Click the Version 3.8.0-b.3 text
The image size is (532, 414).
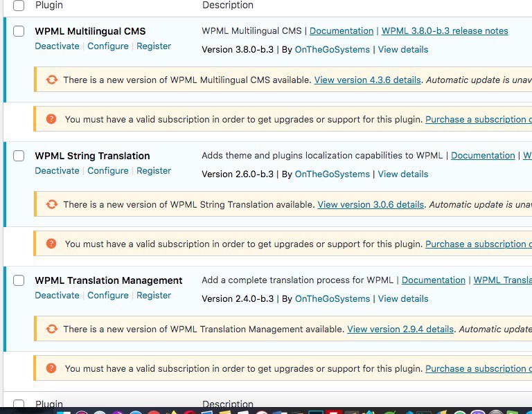click(238, 50)
